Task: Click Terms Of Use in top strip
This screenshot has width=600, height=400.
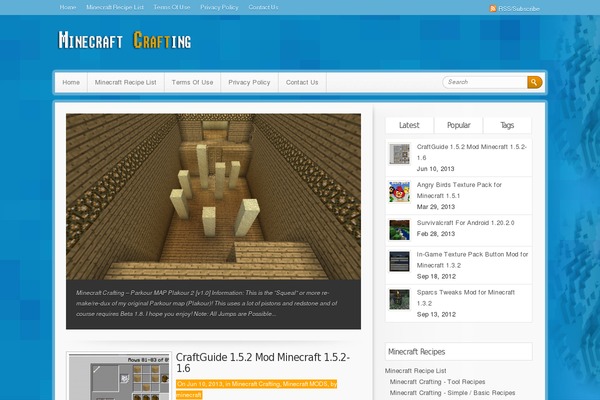Action: 172,7
